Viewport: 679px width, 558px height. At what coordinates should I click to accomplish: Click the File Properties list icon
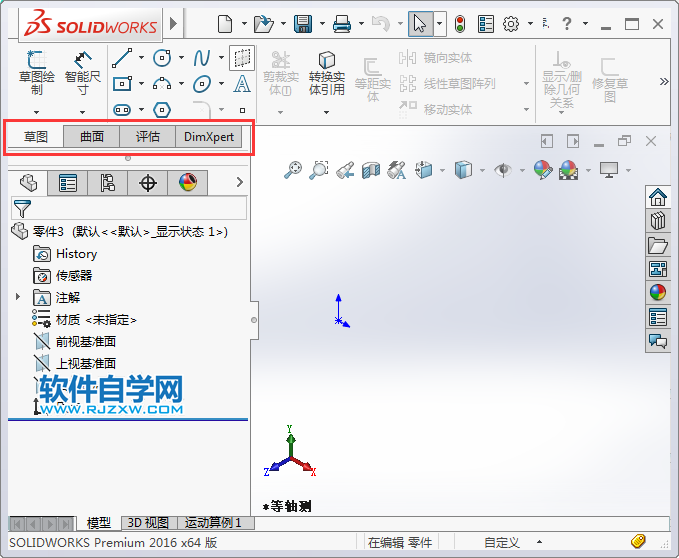point(486,23)
